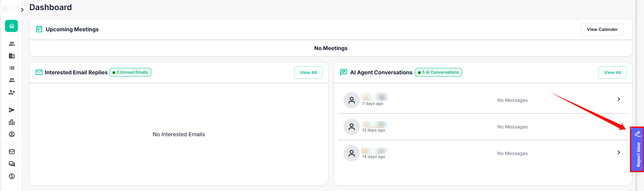The width and height of the screenshot is (644, 191).
Task: Open the bar chart analytics icon
Action: tap(12, 122)
